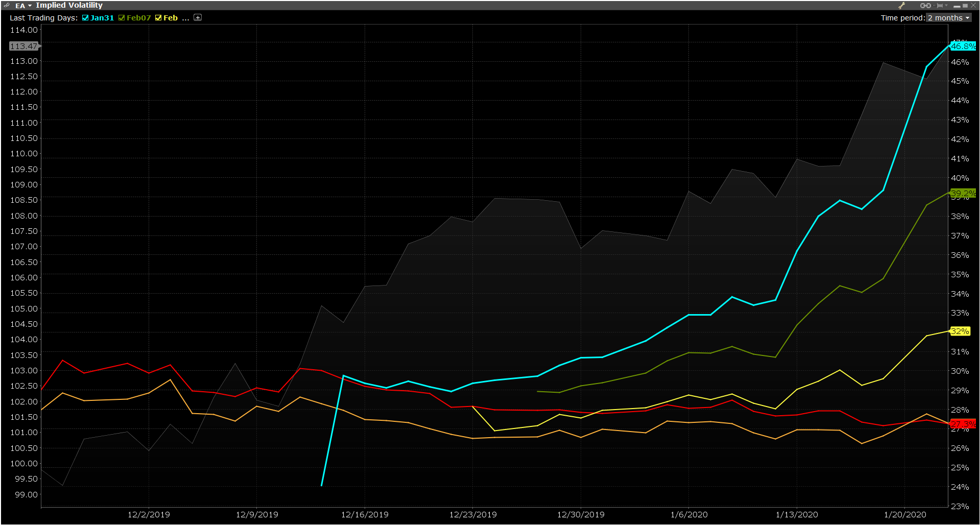Expand the Time period 2 months dropdown
Viewport: 980px width, 525px height.
[949, 18]
